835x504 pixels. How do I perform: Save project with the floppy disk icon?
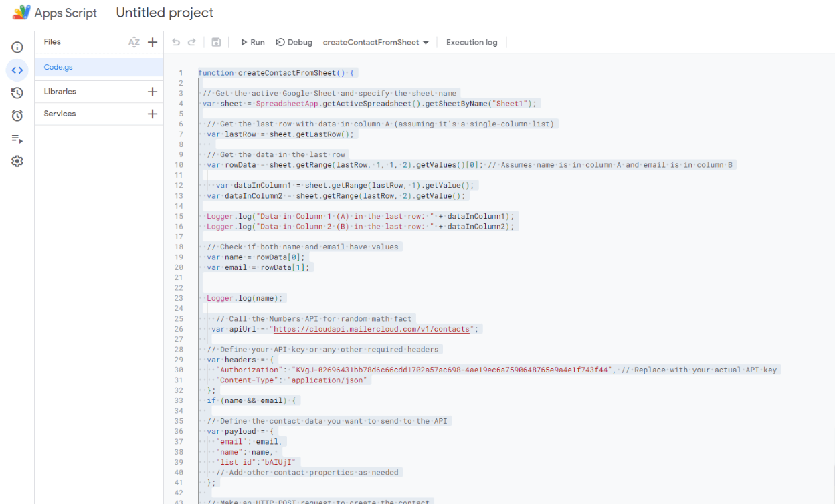(x=216, y=42)
